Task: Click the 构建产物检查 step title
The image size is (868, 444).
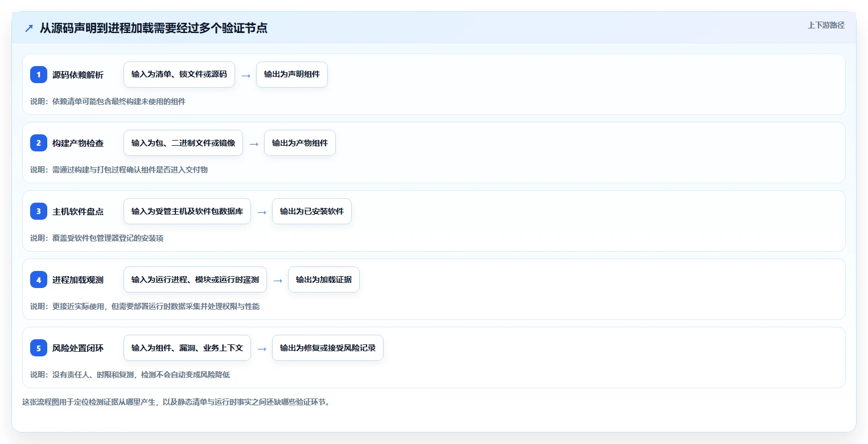Action: [78, 143]
